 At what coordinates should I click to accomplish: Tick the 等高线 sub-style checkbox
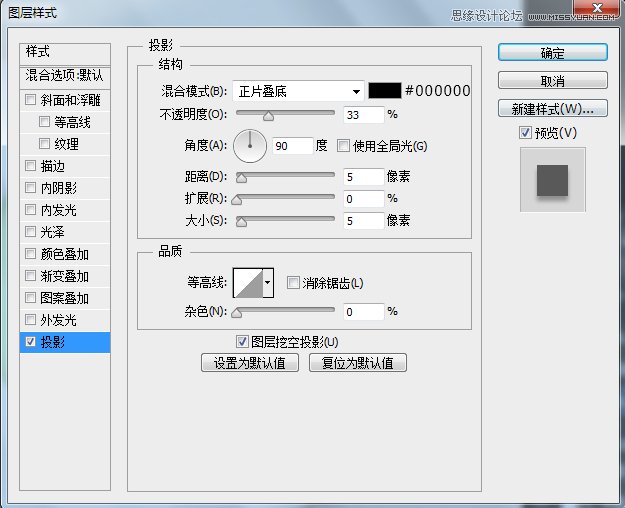tap(44, 121)
